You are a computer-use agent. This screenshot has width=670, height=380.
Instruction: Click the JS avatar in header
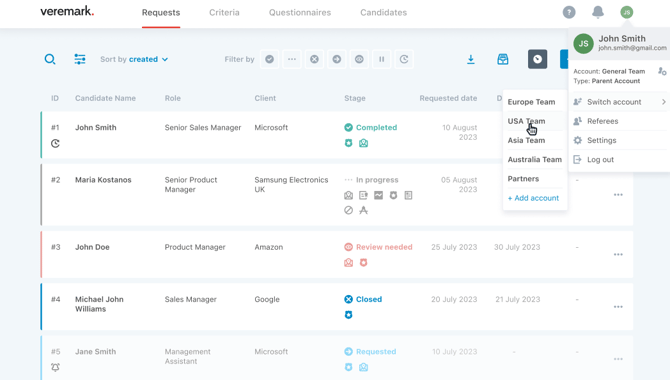click(x=627, y=12)
